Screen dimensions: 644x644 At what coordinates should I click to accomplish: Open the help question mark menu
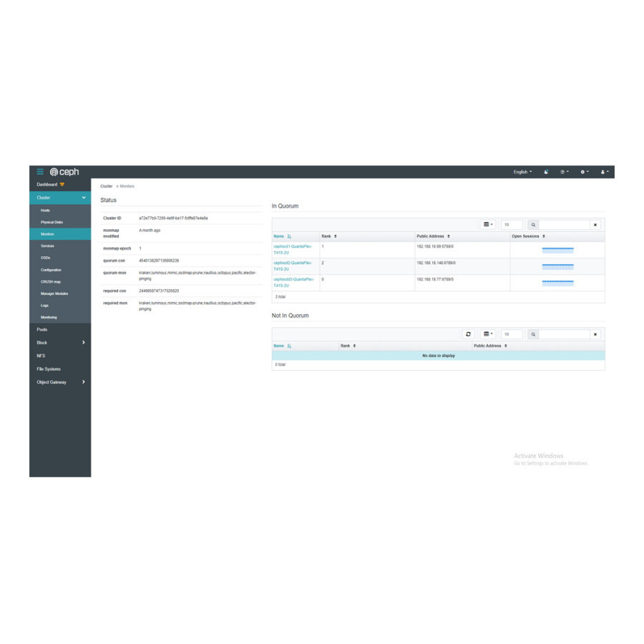click(x=565, y=172)
